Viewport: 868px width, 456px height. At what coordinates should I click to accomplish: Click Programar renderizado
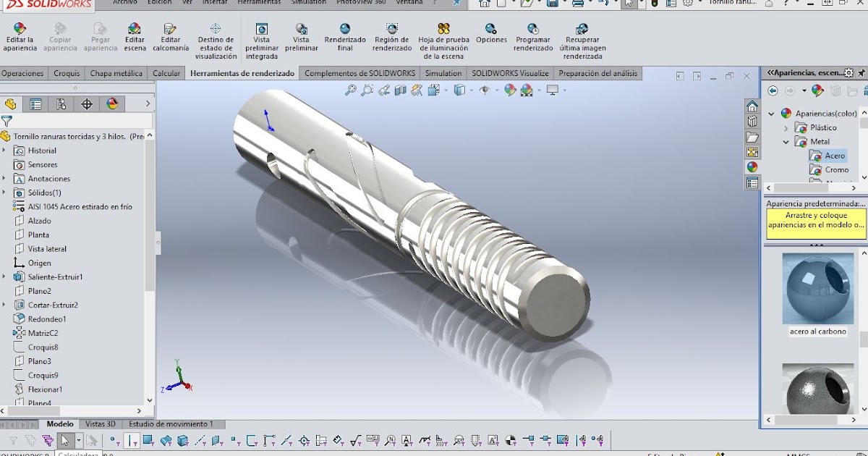pyautogui.click(x=533, y=38)
